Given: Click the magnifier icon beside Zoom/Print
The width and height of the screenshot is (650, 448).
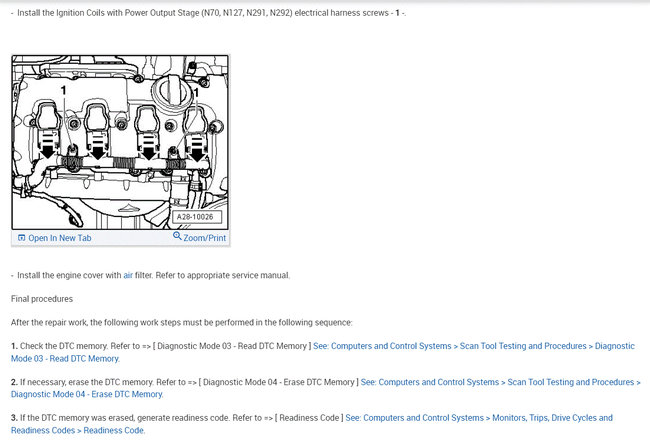Looking at the screenshot, I should 177,236.
